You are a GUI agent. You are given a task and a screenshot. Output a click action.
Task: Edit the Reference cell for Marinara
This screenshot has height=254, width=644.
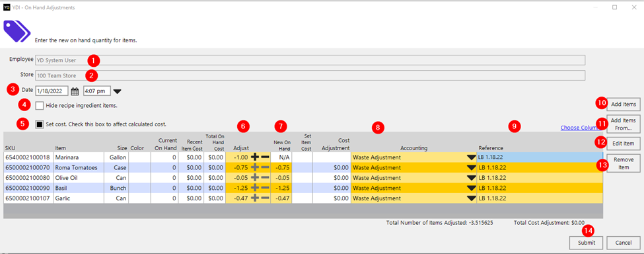[x=540, y=157]
